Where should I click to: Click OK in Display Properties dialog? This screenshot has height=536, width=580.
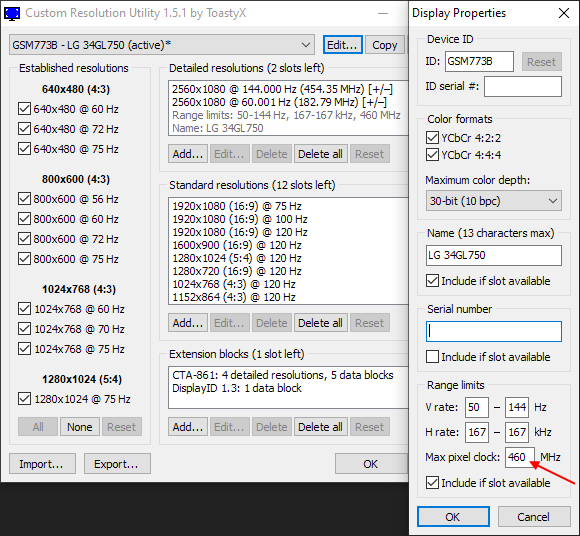[453, 516]
